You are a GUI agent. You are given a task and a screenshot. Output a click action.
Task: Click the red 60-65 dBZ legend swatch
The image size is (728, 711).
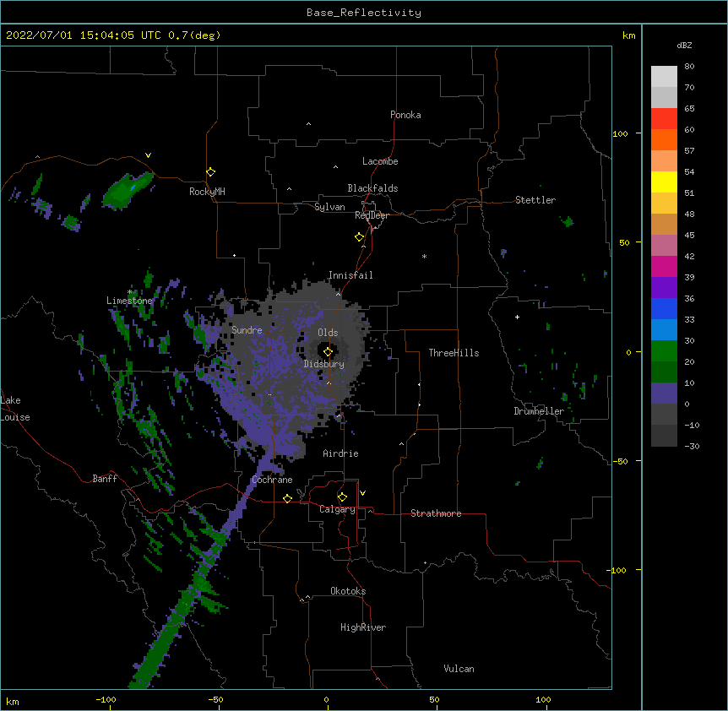point(664,119)
